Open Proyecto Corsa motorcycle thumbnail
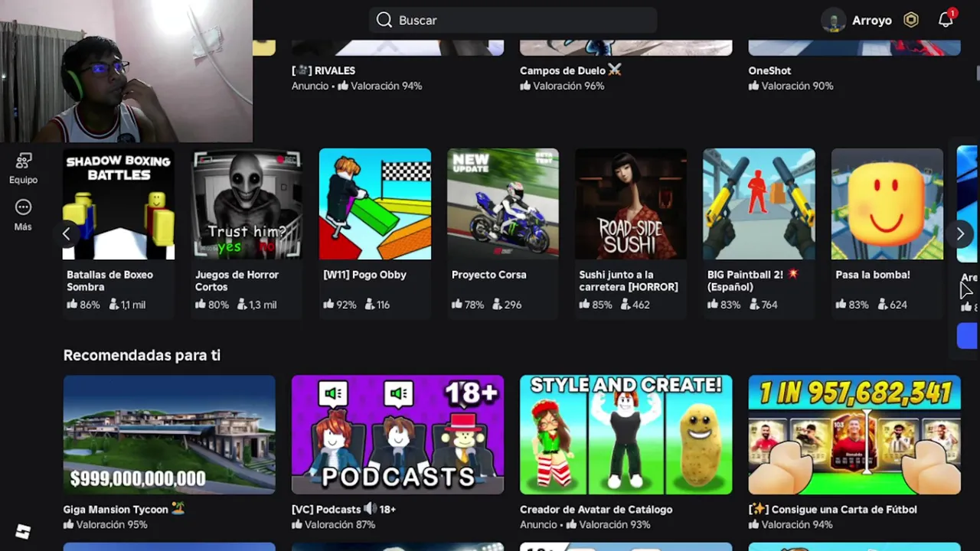Viewport: 980px width, 551px height. 503,204
